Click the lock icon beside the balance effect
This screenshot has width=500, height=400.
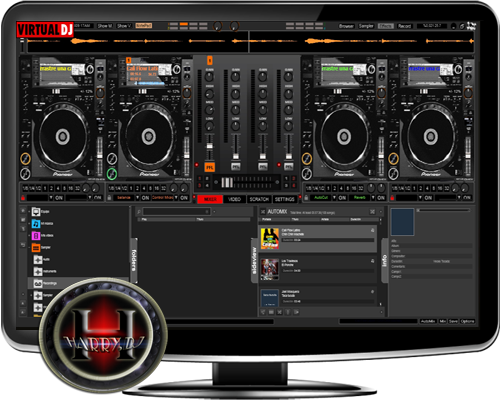click(x=109, y=198)
